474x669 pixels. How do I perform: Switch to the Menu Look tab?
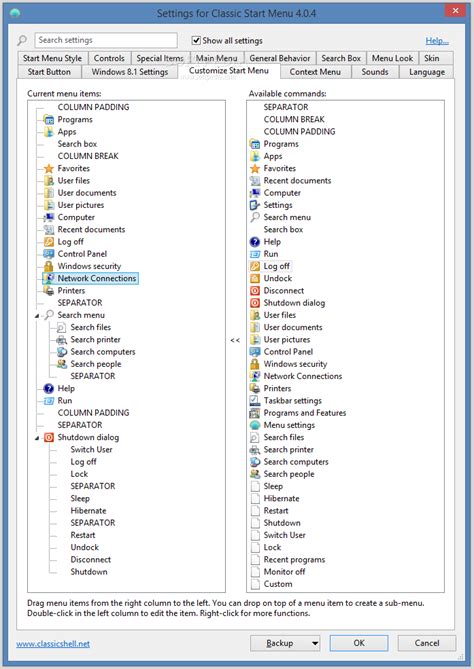pyautogui.click(x=393, y=58)
